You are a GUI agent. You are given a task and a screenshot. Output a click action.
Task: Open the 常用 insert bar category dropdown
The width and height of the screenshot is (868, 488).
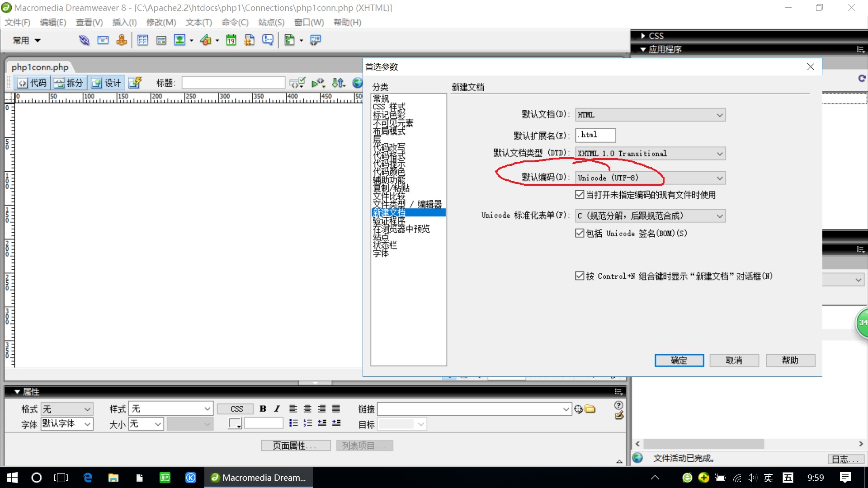click(27, 40)
